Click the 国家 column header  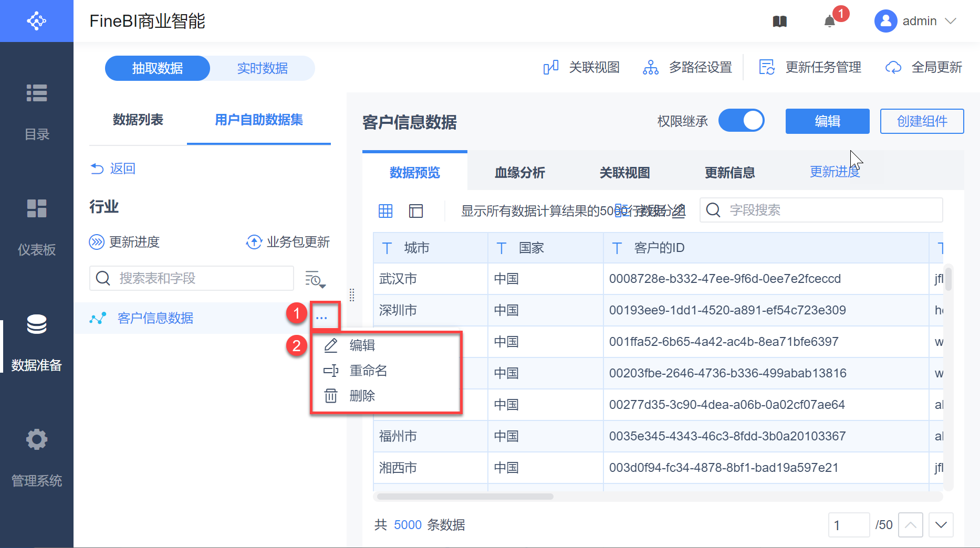tap(546, 248)
